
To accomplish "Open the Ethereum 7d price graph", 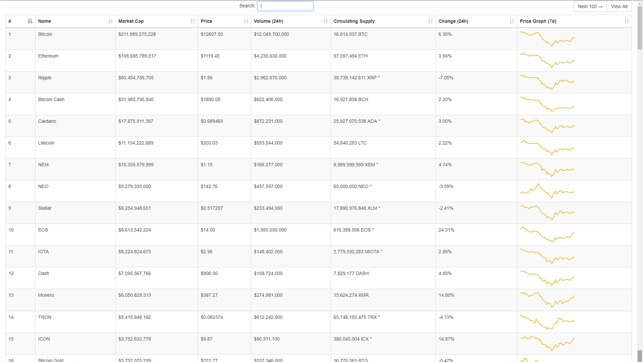I will click(547, 60).
